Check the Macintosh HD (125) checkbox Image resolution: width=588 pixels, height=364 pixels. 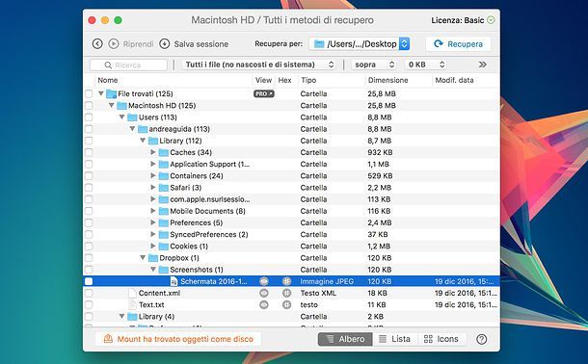[x=89, y=106]
